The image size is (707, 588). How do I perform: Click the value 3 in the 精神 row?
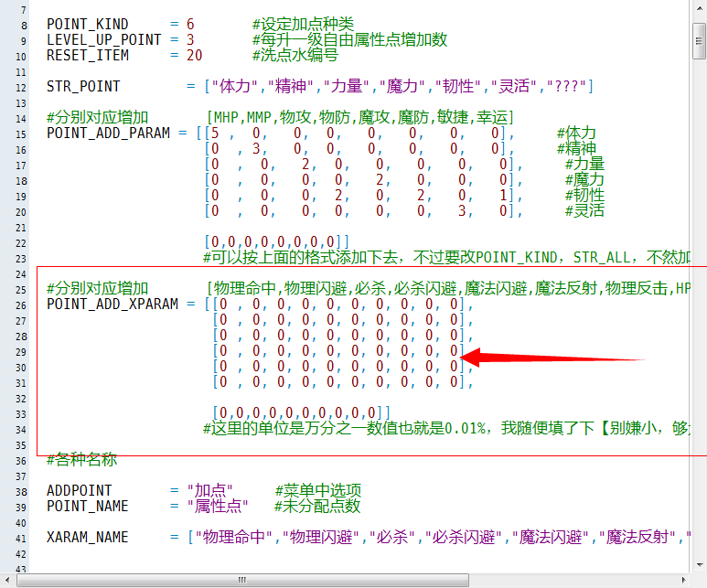click(x=256, y=149)
